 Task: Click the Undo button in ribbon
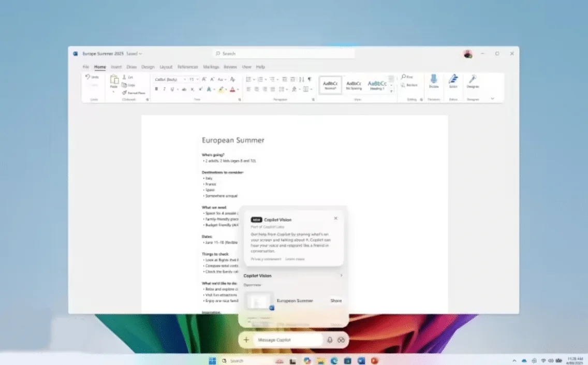pos(92,77)
